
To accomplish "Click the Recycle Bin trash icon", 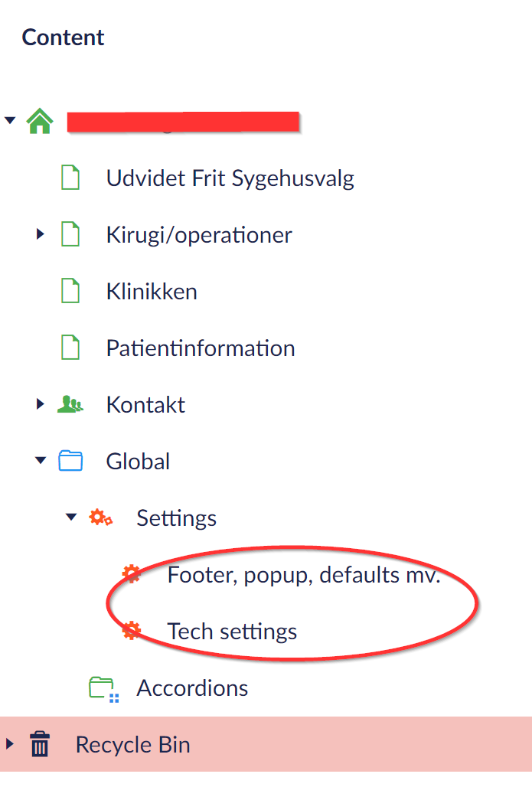I will click(x=40, y=744).
